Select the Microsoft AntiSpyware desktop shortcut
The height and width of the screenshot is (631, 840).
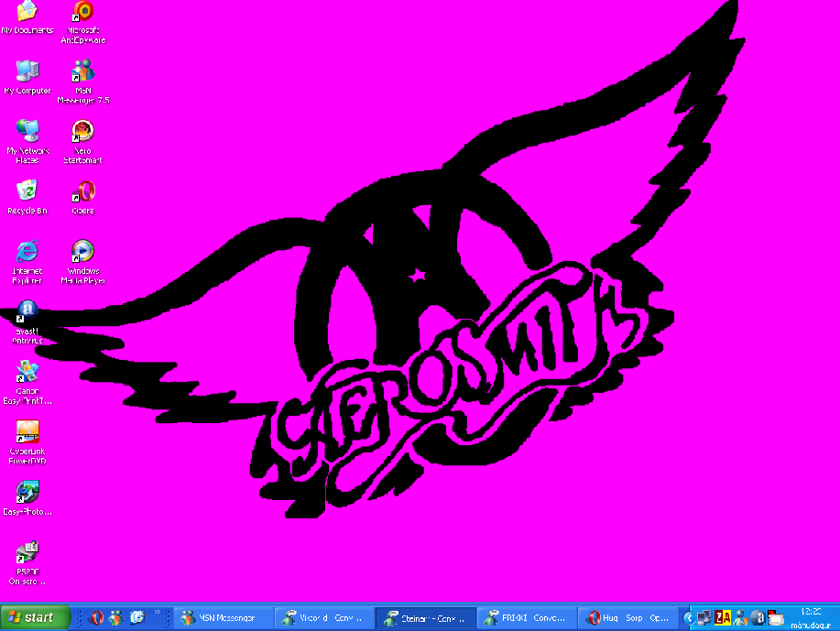pos(83,23)
